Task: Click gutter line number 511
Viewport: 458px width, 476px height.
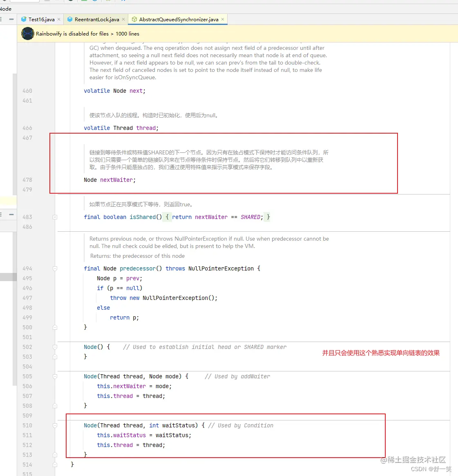Action: tap(27, 435)
